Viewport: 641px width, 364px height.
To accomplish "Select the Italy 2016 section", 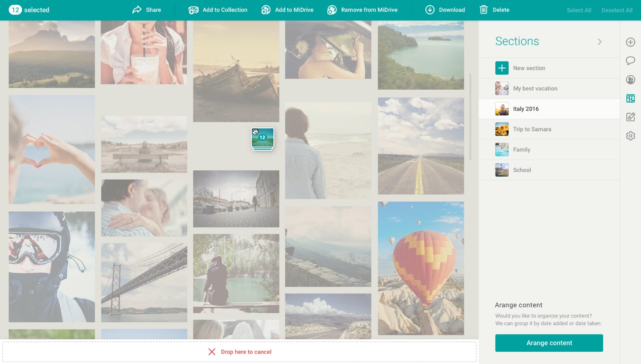I will [x=526, y=109].
